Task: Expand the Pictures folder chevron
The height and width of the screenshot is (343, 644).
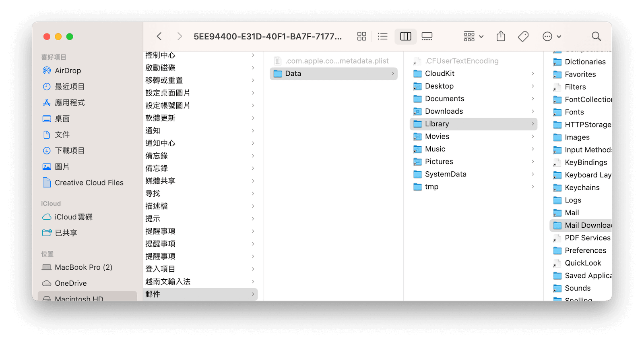Action: point(533,162)
